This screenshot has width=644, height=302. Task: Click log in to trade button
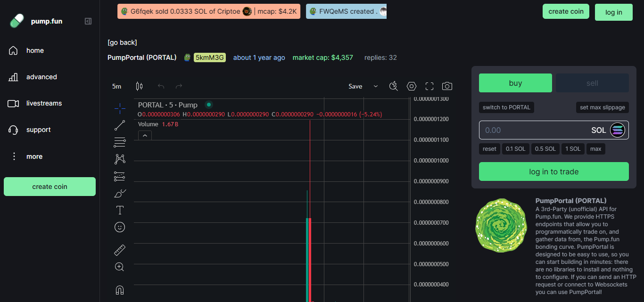pos(554,171)
